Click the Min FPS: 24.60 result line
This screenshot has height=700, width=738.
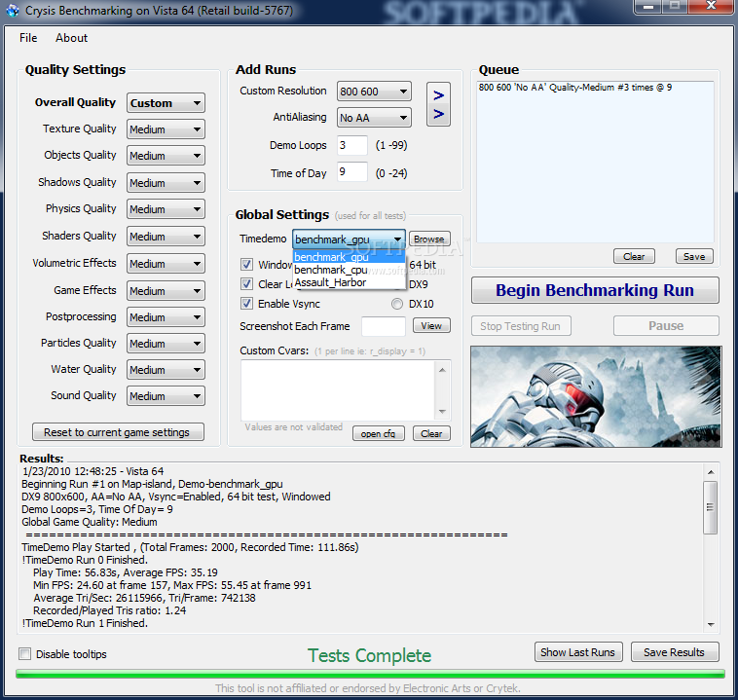click(172, 585)
